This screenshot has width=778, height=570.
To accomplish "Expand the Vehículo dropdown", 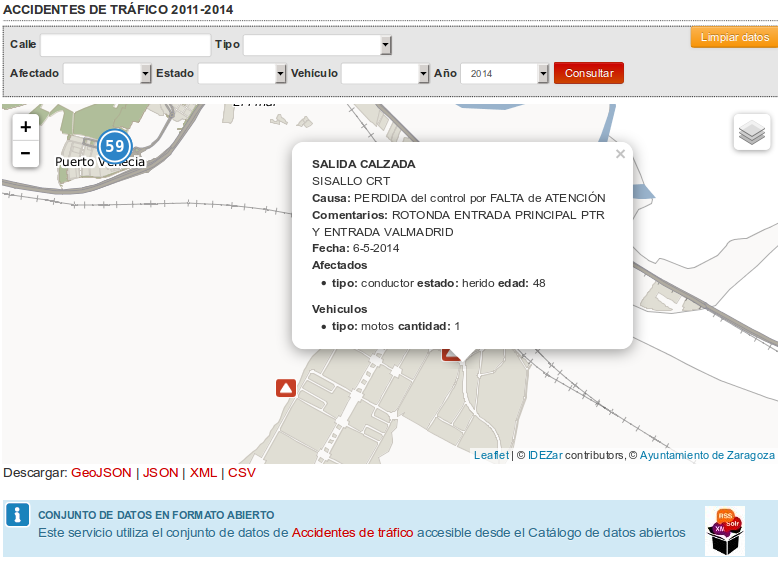I will pyautogui.click(x=386, y=74).
